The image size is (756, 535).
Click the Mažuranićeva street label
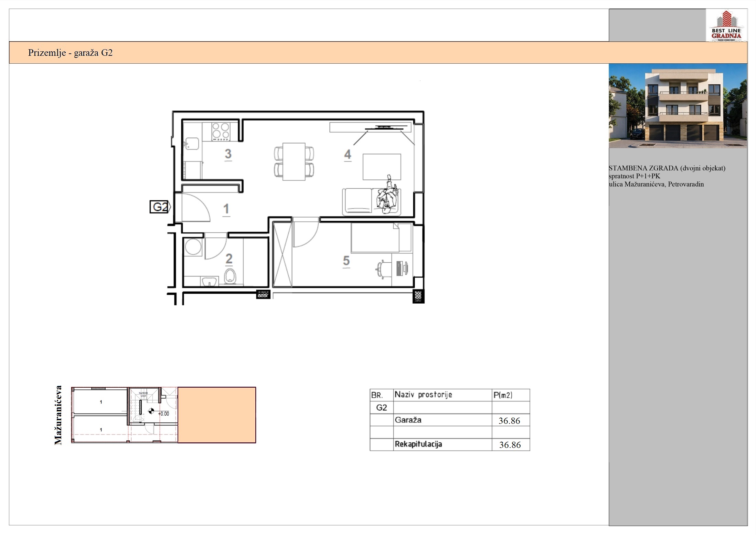click(x=58, y=415)
